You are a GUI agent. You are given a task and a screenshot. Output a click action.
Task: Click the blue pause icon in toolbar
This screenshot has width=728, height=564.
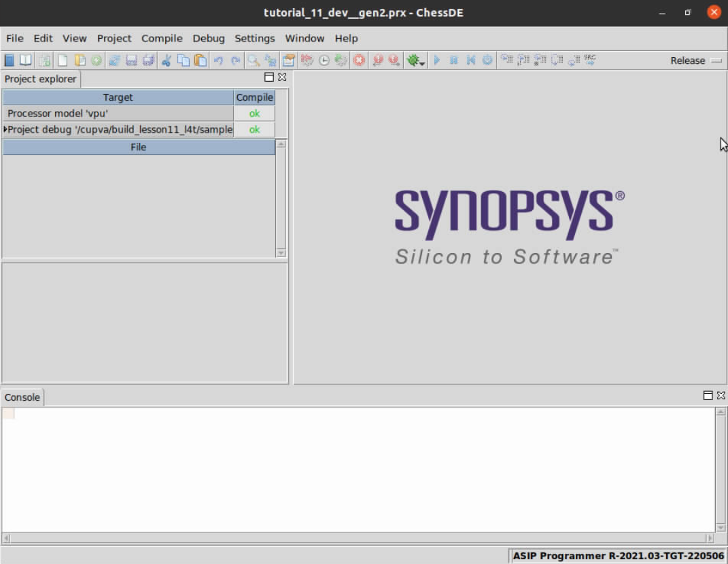454,61
